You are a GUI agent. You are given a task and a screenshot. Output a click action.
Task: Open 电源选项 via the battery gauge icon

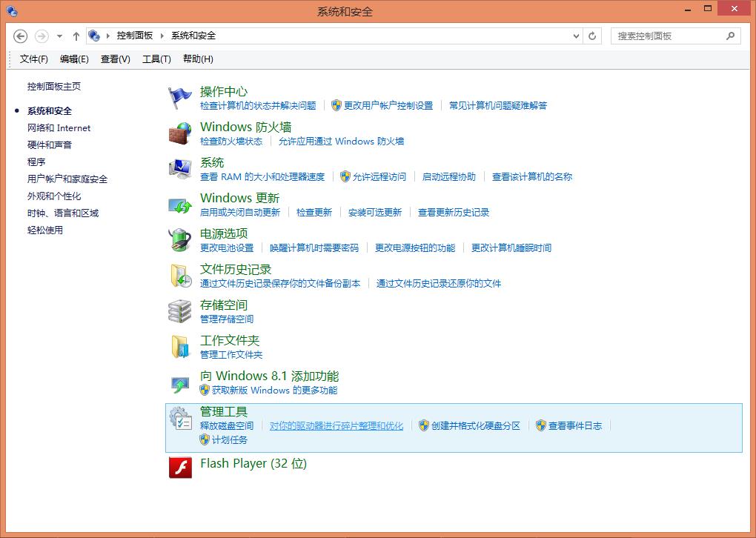coord(179,239)
